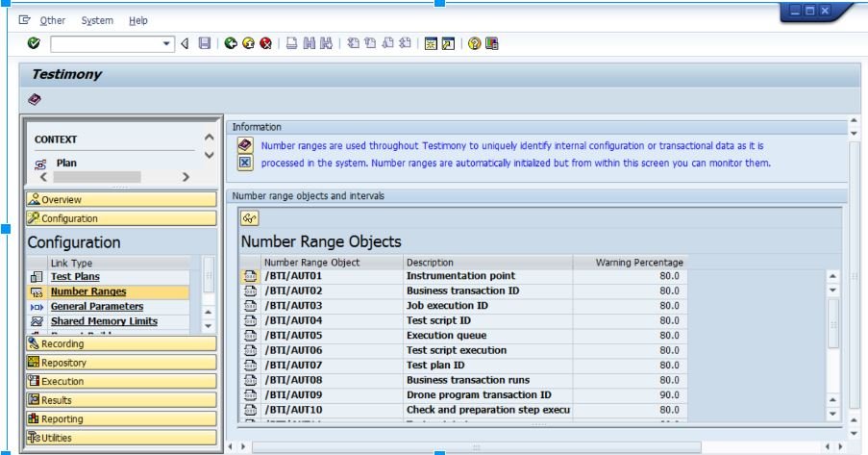The image size is (868, 455).
Task: Click the Print icon in the toolbar
Action: click(x=291, y=43)
